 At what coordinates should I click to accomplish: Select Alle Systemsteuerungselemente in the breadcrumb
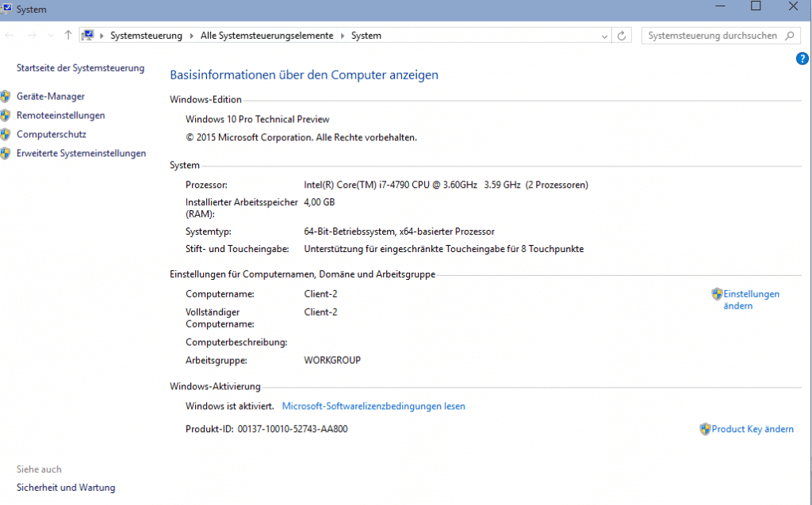(x=268, y=36)
